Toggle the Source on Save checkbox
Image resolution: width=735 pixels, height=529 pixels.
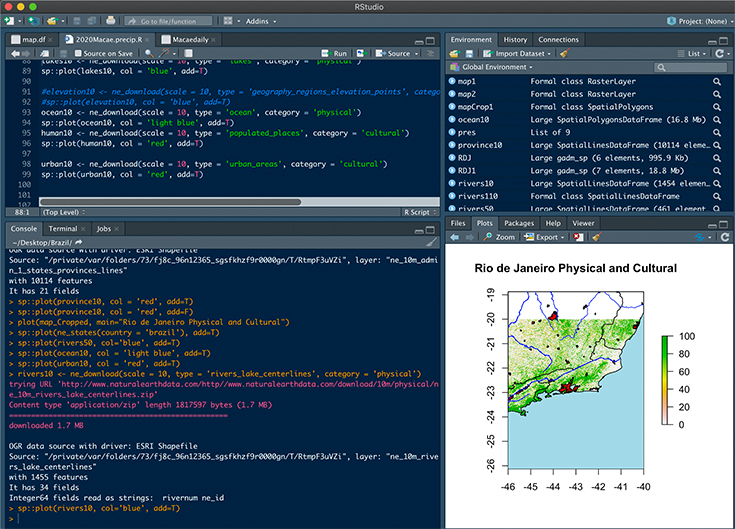(x=78, y=53)
